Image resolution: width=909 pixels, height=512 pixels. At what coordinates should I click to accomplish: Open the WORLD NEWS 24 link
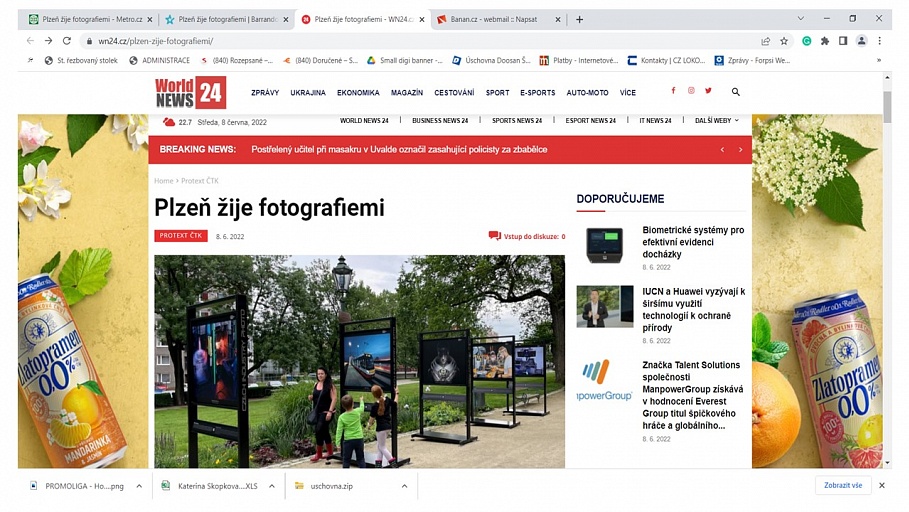pyautogui.click(x=364, y=121)
